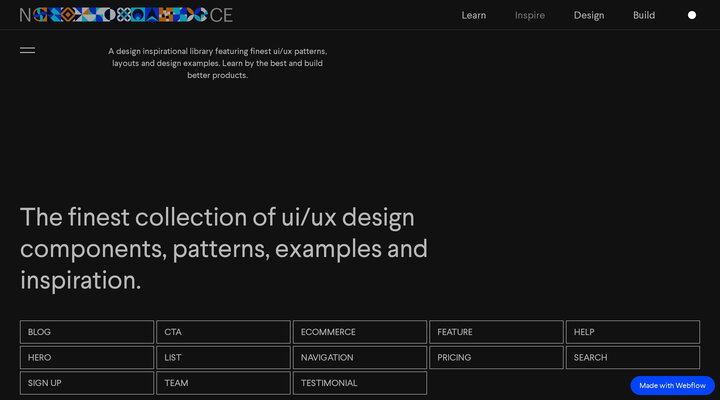This screenshot has height=400, width=720.
Task: Open the SEARCH category
Action: 632,357
